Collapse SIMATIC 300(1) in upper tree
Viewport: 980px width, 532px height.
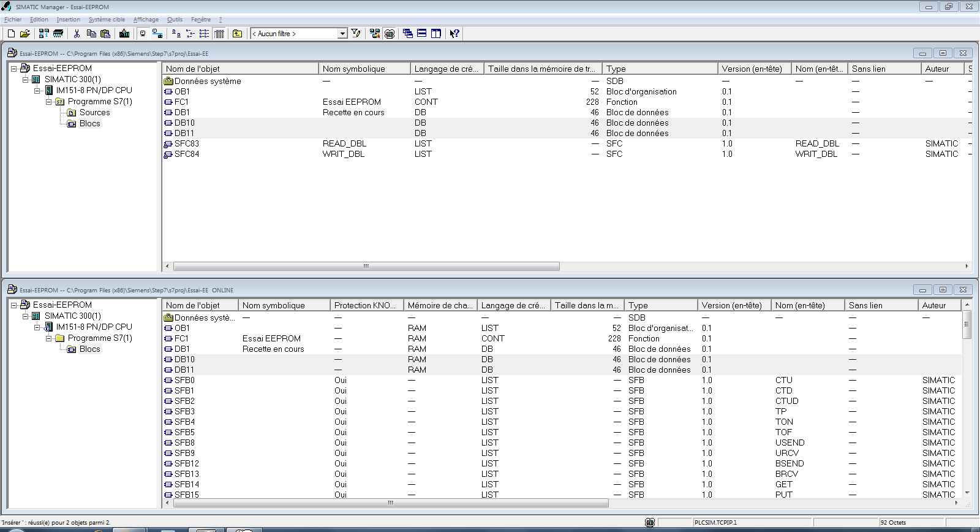click(x=26, y=80)
